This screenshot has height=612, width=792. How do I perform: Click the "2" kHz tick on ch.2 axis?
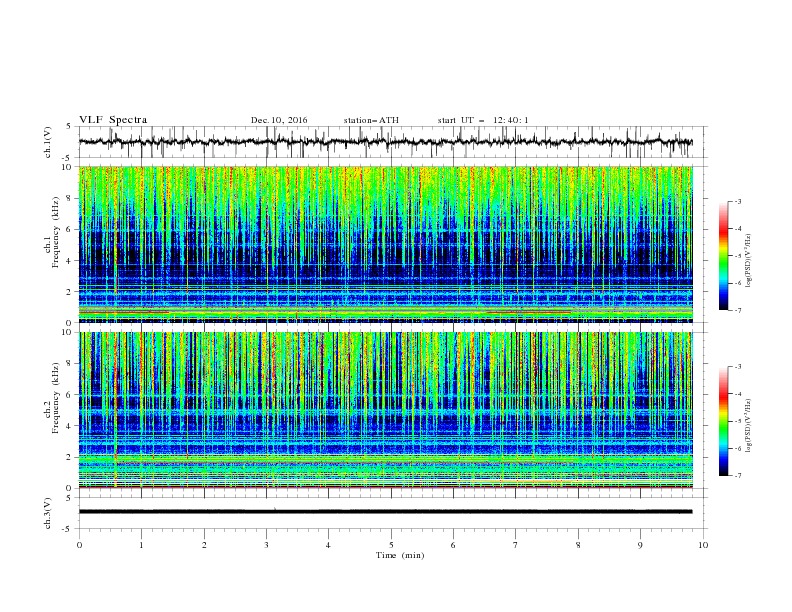(x=70, y=457)
